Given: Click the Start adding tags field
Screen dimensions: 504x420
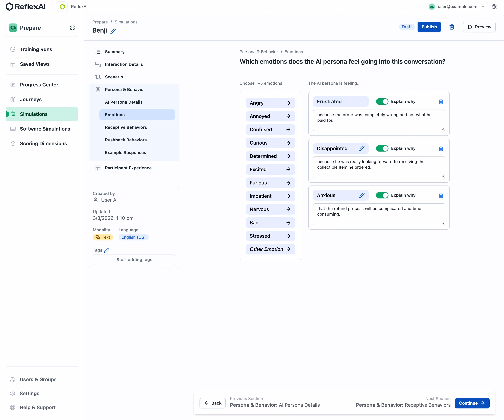Looking at the screenshot, I should [134, 260].
